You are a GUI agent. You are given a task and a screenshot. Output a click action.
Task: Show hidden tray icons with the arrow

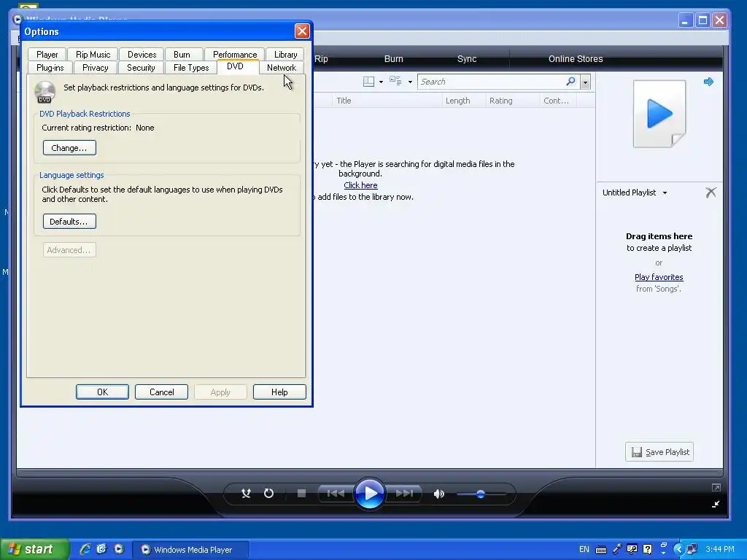point(679,550)
